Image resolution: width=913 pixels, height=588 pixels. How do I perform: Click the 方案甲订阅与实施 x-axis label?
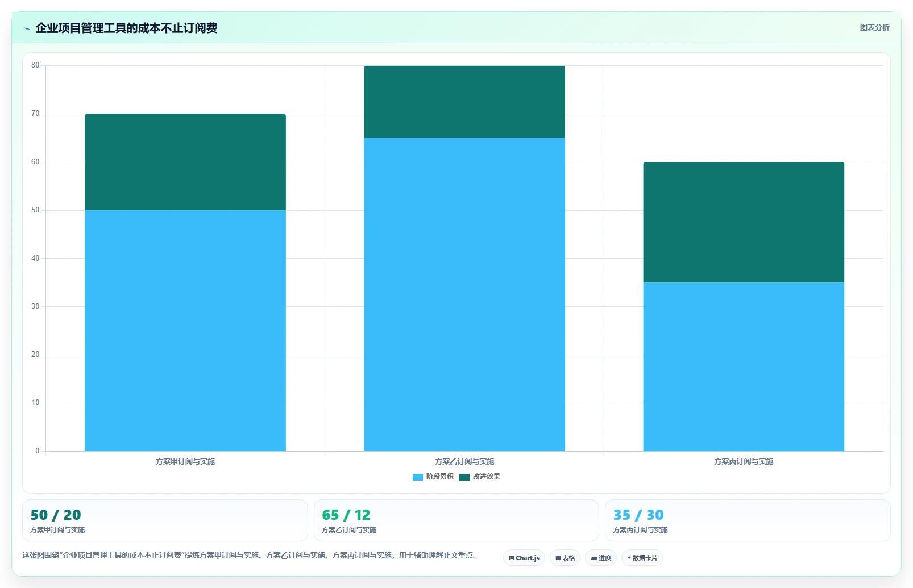tap(185, 461)
